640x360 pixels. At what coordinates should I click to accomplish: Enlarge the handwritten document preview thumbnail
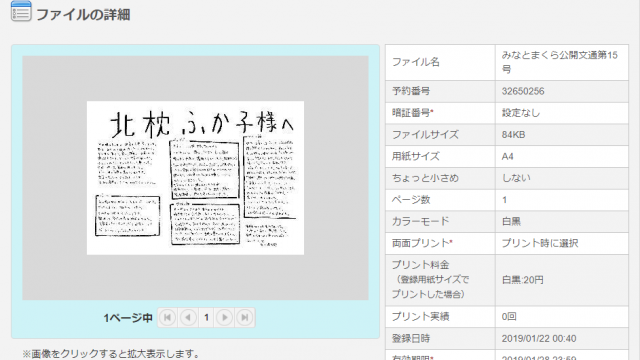(195, 178)
